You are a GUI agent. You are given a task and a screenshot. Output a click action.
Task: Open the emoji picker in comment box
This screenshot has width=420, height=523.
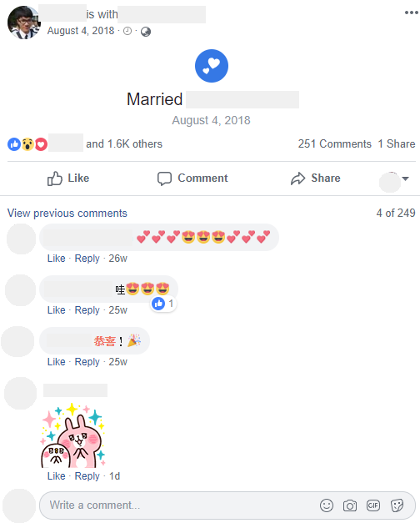[x=327, y=505]
